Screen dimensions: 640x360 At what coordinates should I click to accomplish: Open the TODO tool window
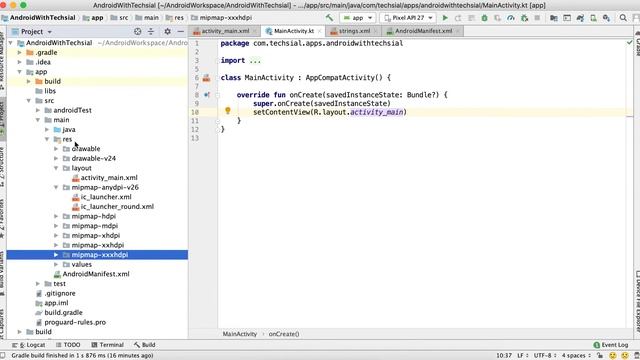point(68,345)
